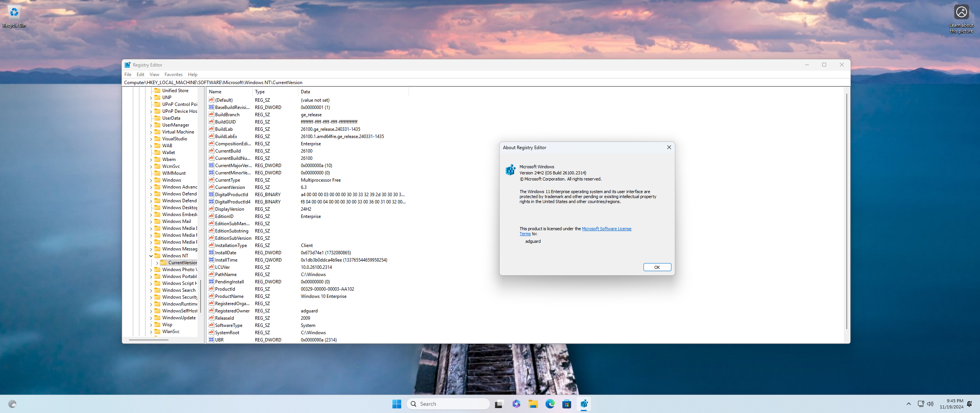Open the Favorites menu
Viewport: 980px width, 413px height.
click(173, 75)
